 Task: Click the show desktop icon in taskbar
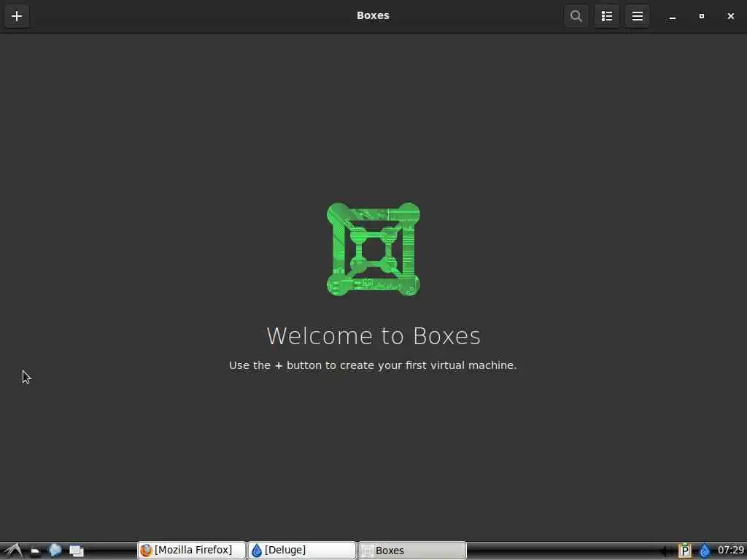coord(76,551)
